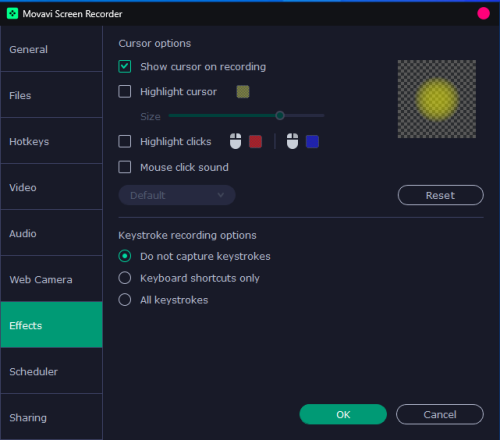500x440 pixels.
Task: Go to the Hotkeys tab
Action: [51, 141]
